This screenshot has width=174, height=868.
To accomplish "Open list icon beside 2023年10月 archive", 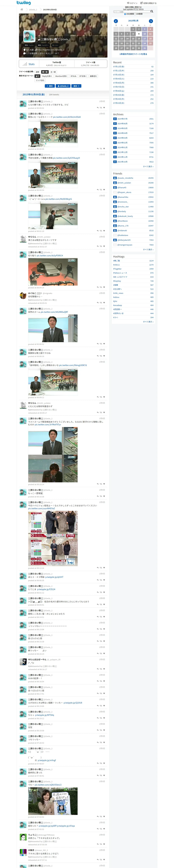I will point(115,162).
